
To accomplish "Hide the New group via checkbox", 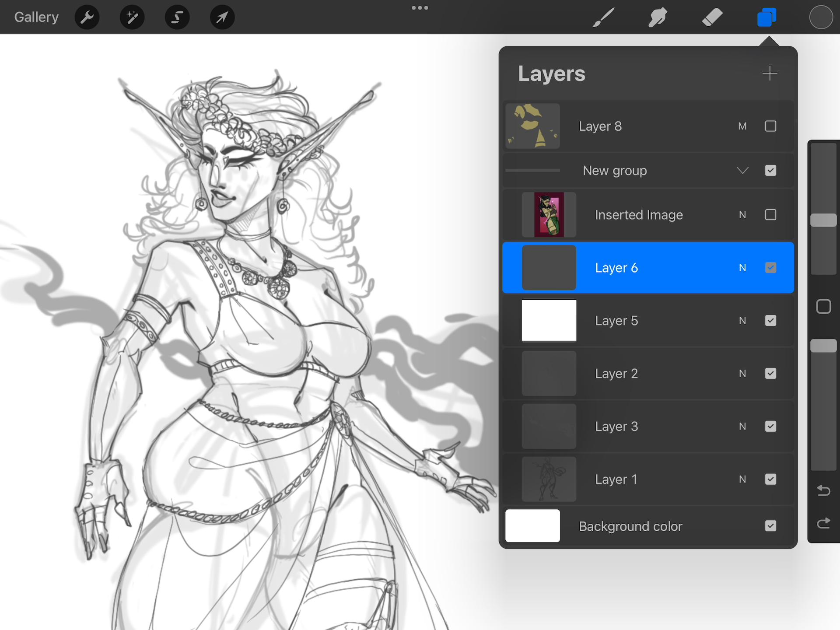I will click(x=770, y=170).
